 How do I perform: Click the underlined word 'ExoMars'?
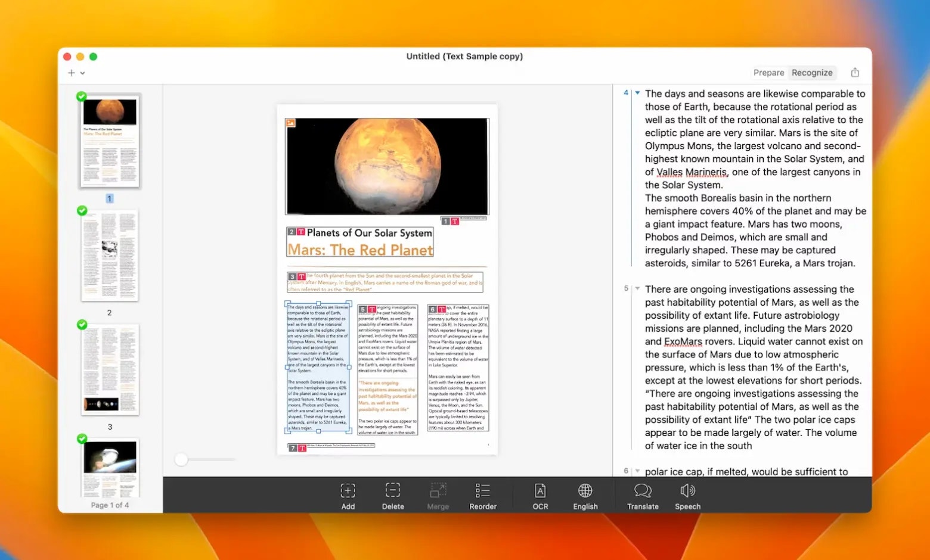coord(683,341)
